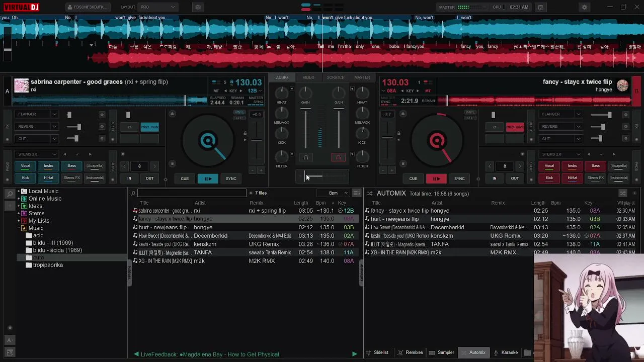Open Flanger effect settings on left deck
This screenshot has width=644, height=362.
click(x=102, y=114)
